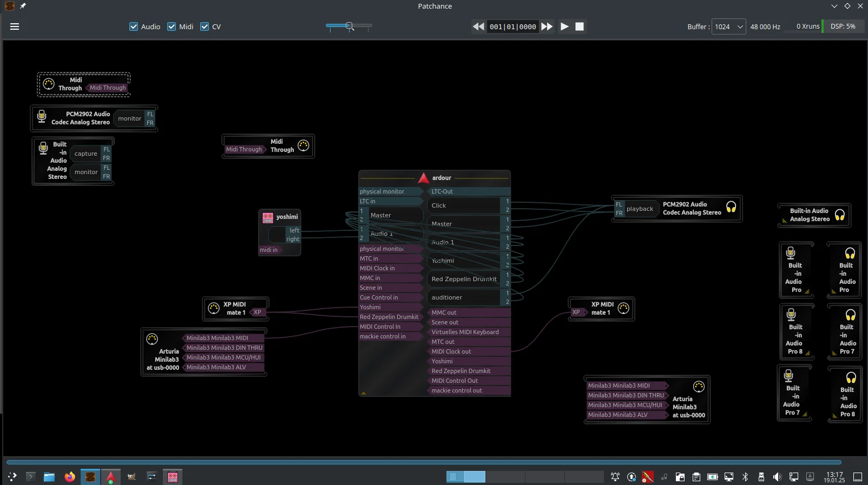Screen dimensions: 868x485
Task: Click headphones icon on Built-in Audio Analog Stereo output box
Action: coord(840,215)
